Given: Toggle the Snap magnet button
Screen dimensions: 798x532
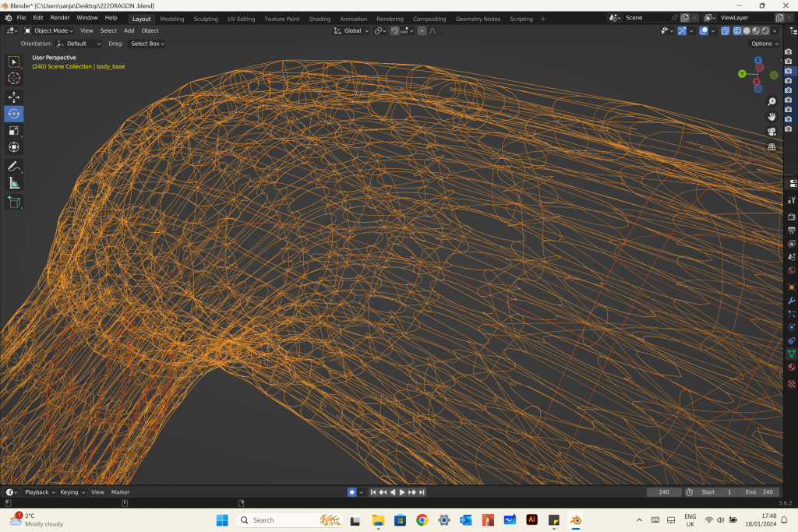Looking at the screenshot, I should [x=394, y=31].
